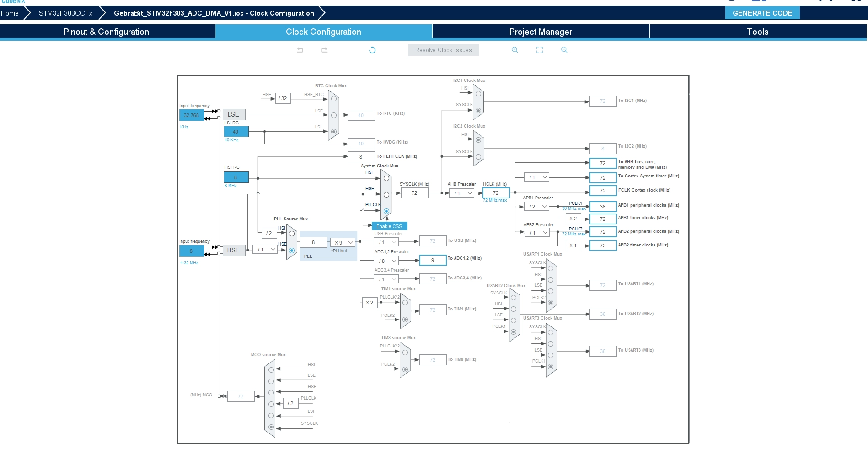The image size is (868, 454).
Task: Select PCLK1 in USART2 Clock Mux
Action: click(514, 332)
